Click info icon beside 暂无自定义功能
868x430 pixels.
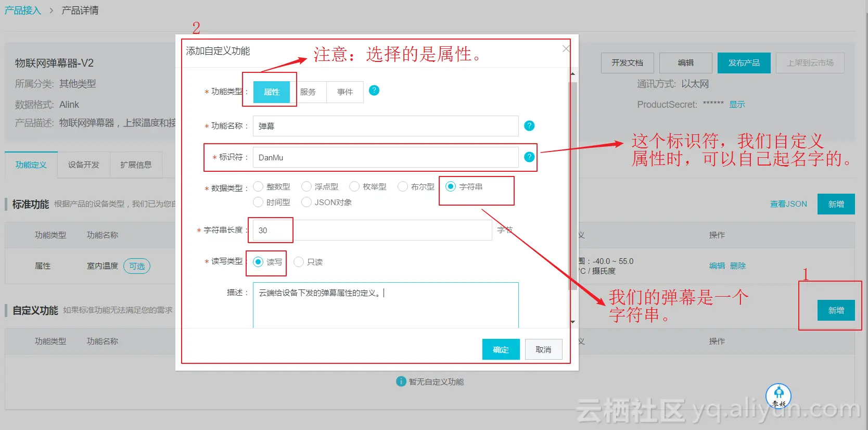coord(401,382)
